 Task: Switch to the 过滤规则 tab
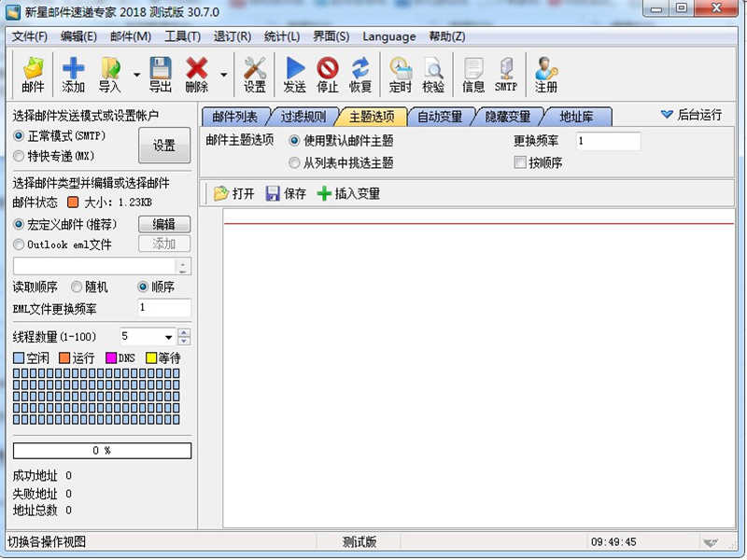[x=303, y=117]
